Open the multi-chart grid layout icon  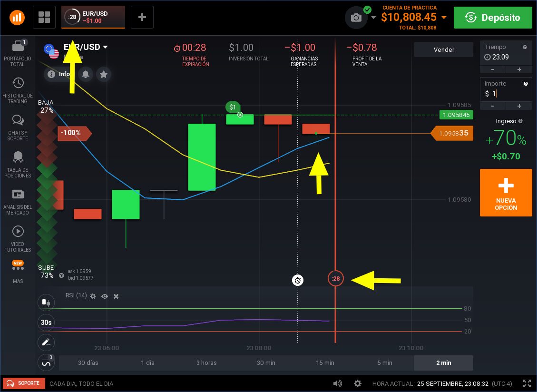point(44,17)
